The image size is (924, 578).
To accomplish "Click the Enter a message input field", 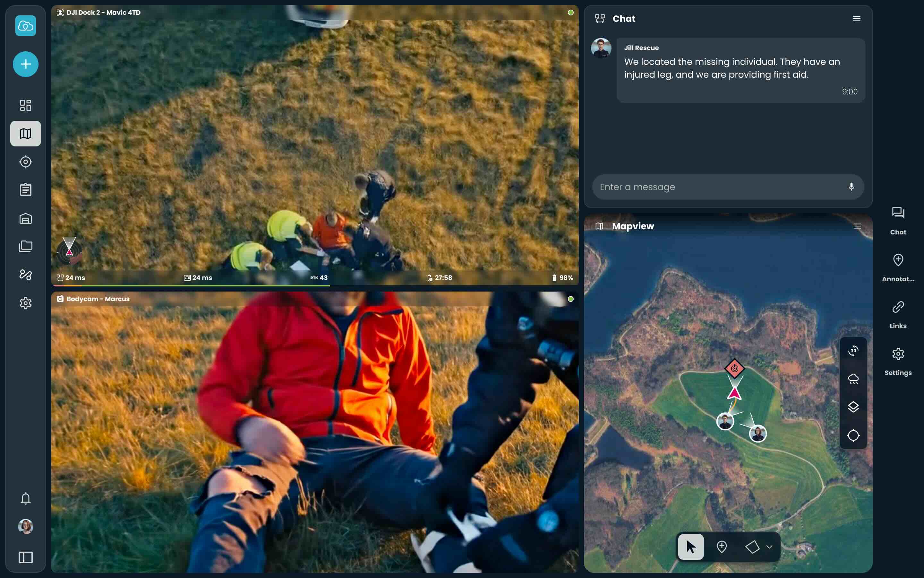I will tap(728, 187).
